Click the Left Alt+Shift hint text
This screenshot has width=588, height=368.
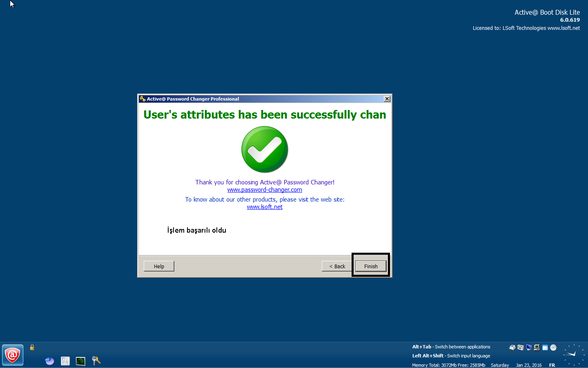[451, 356]
